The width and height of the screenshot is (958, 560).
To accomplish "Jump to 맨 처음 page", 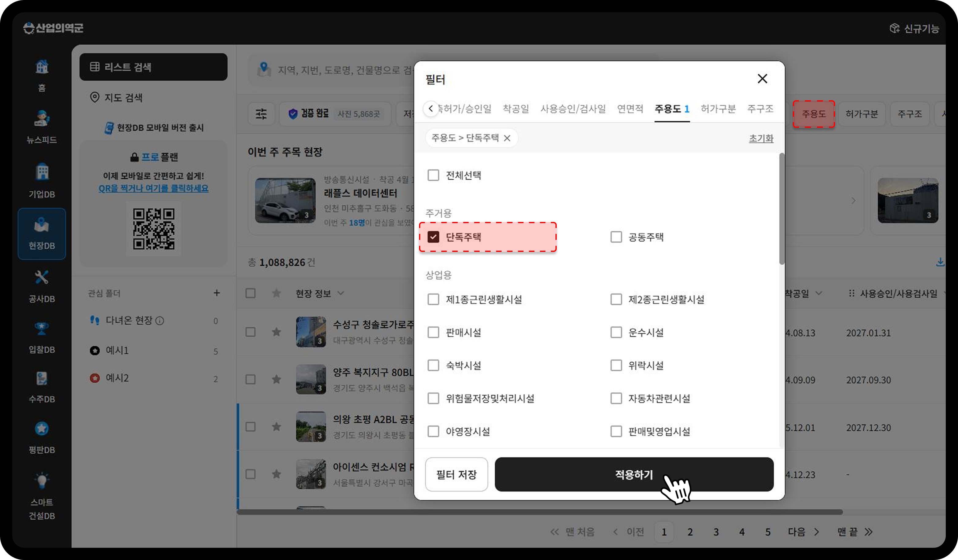I will [x=573, y=532].
